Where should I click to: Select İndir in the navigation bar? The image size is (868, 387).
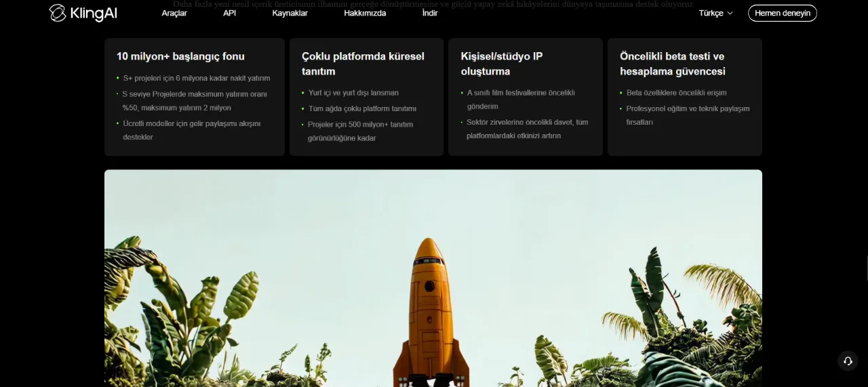[430, 13]
